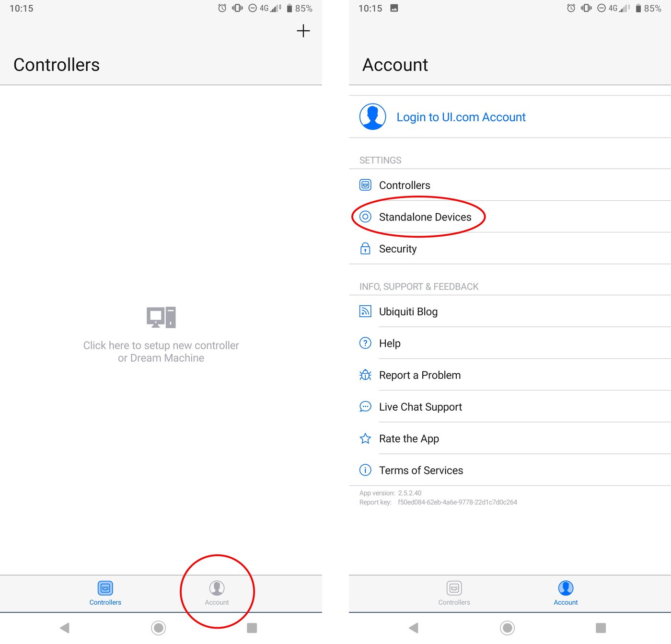Viewport: 671px width, 644px height.
Task: Click the Help question mark icon
Action: pos(365,343)
